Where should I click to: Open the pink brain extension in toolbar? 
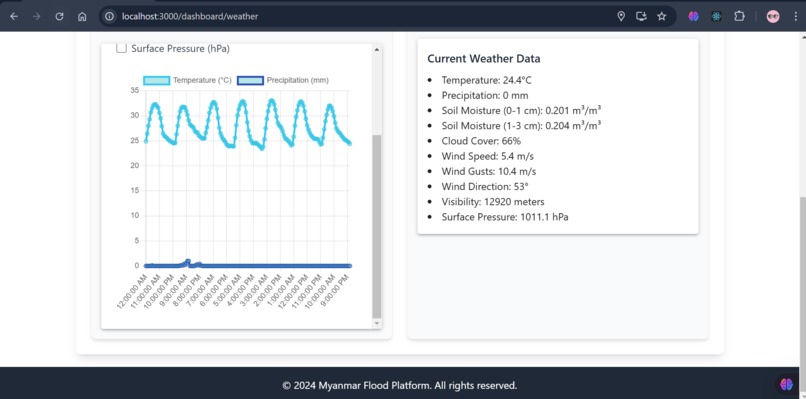[x=693, y=16]
